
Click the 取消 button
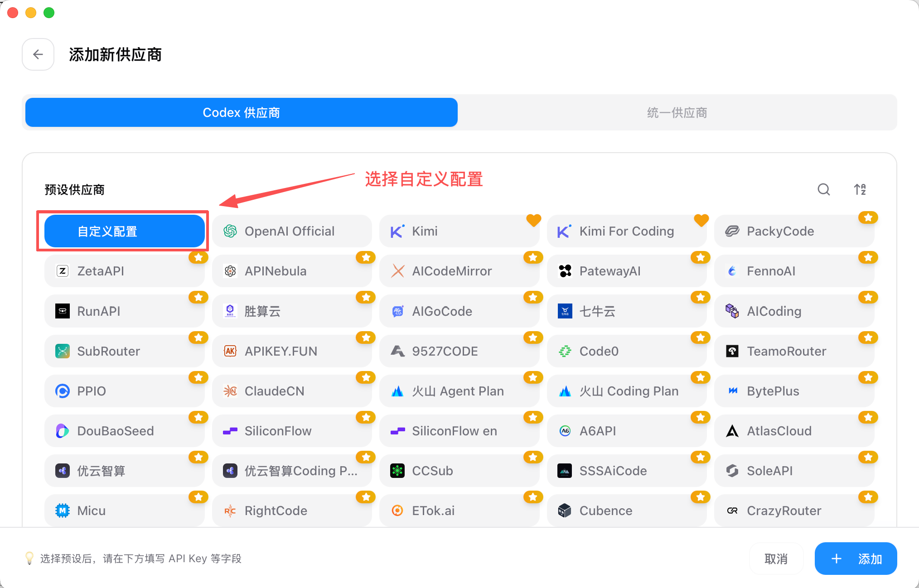click(x=776, y=559)
